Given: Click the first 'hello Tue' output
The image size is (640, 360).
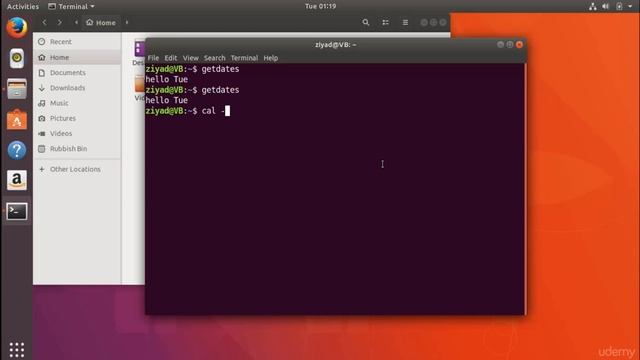Looking at the screenshot, I should [x=167, y=79].
